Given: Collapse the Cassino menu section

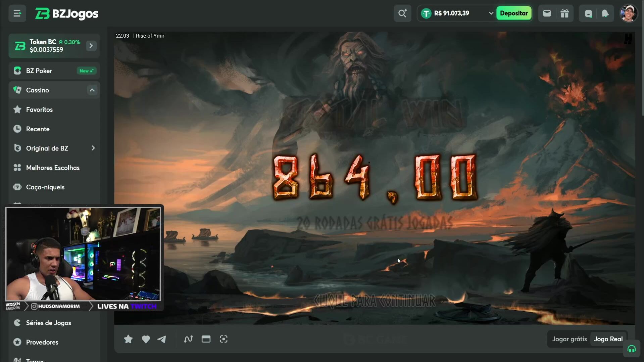Looking at the screenshot, I should coord(92,90).
